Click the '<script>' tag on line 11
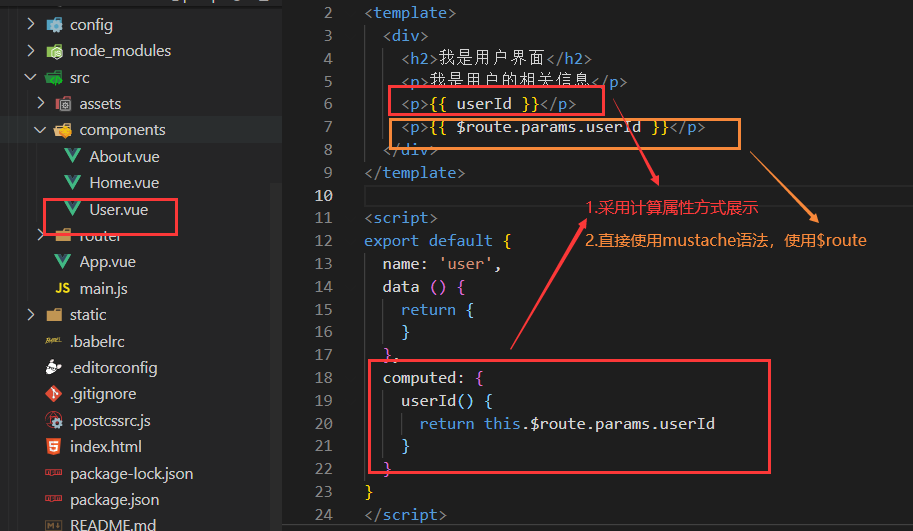The image size is (913, 531). coord(401,218)
